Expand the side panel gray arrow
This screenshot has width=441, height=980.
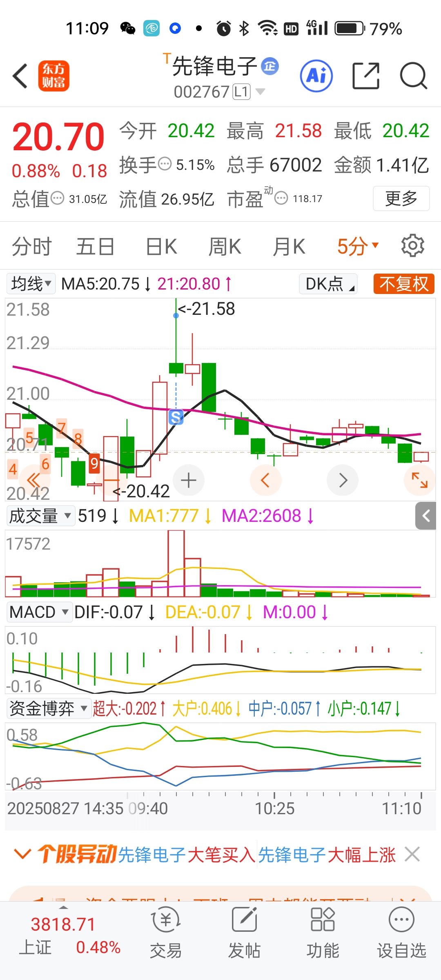(426, 516)
